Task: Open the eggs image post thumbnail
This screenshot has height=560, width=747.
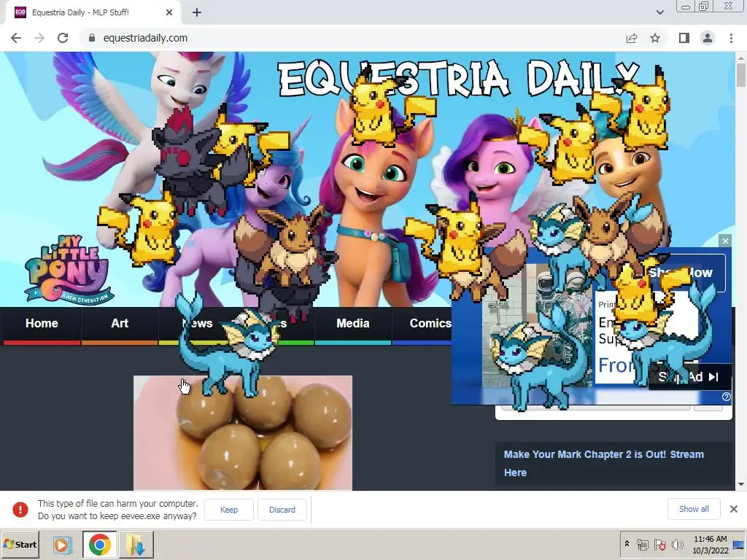Action: pyautogui.click(x=243, y=432)
